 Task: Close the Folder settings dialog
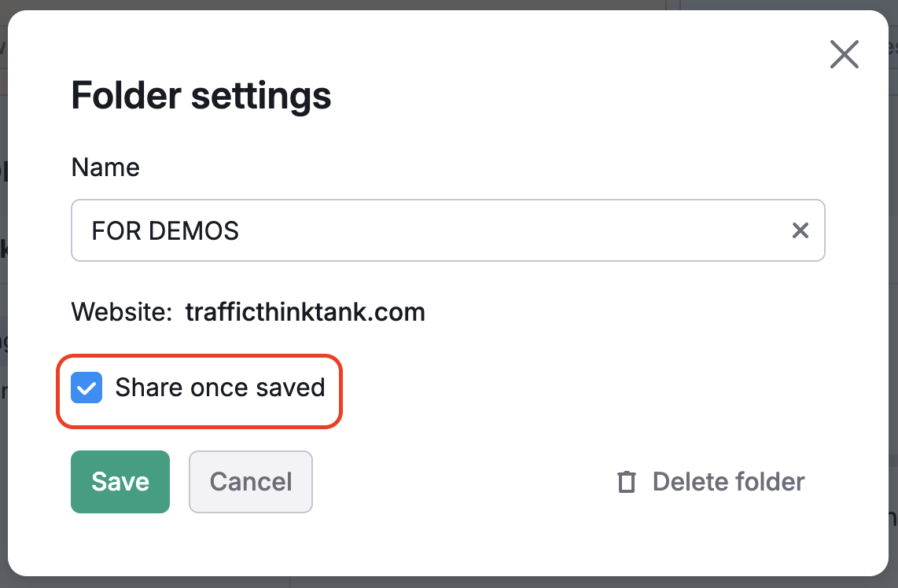pyautogui.click(x=844, y=55)
